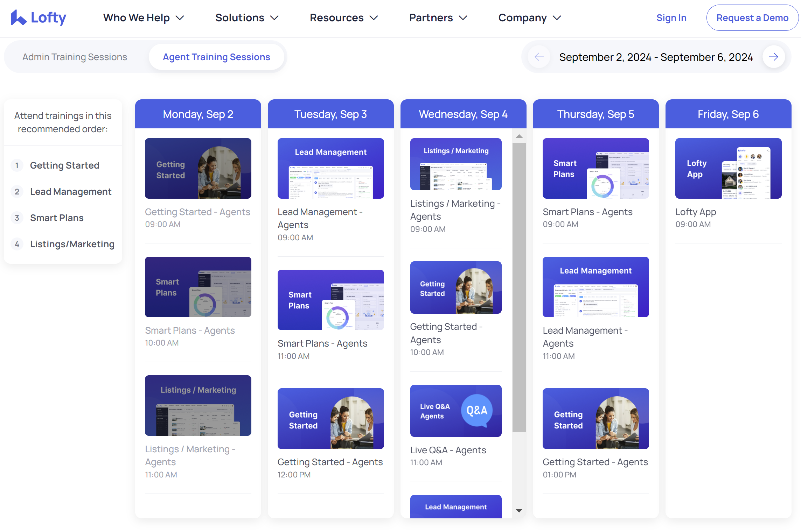Screen dimensions: 801x532
Task: Click the September 2 - September 6 date range
Action: coord(656,57)
